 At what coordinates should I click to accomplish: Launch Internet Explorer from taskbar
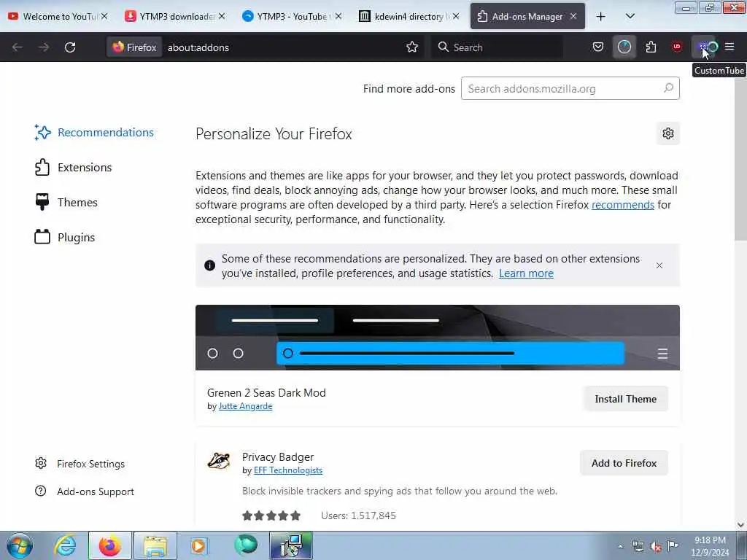pos(65,545)
